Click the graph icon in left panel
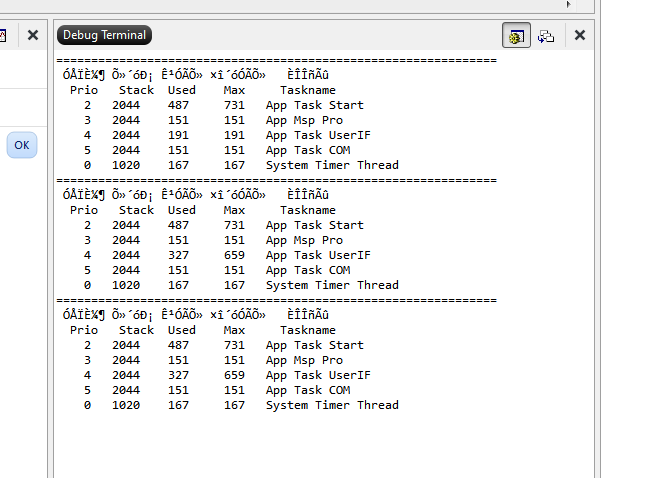 coord(3,35)
